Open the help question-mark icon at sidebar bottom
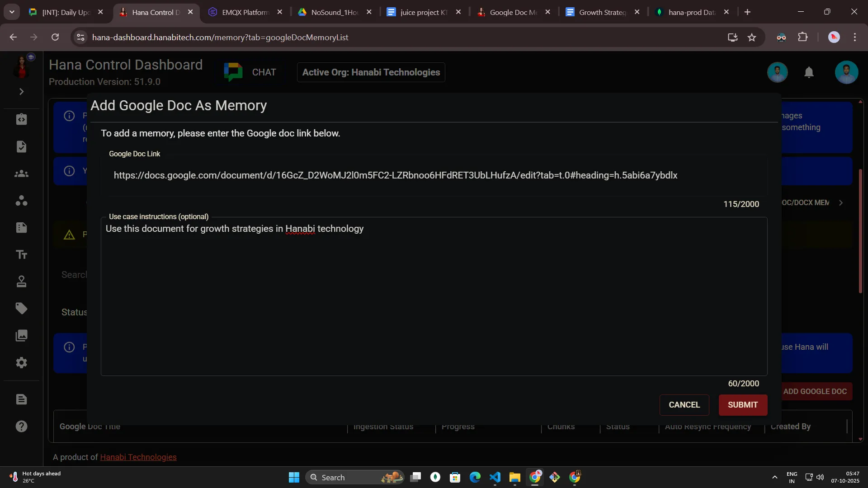This screenshot has width=868, height=488. click(x=21, y=426)
